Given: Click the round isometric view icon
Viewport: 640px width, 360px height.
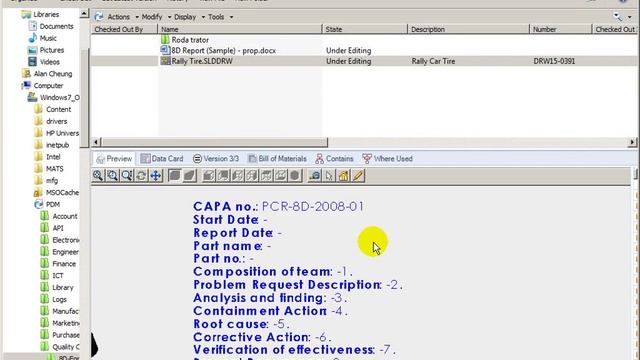Looking at the screenshot, I should pyautogui.click(x=295, y=176).
